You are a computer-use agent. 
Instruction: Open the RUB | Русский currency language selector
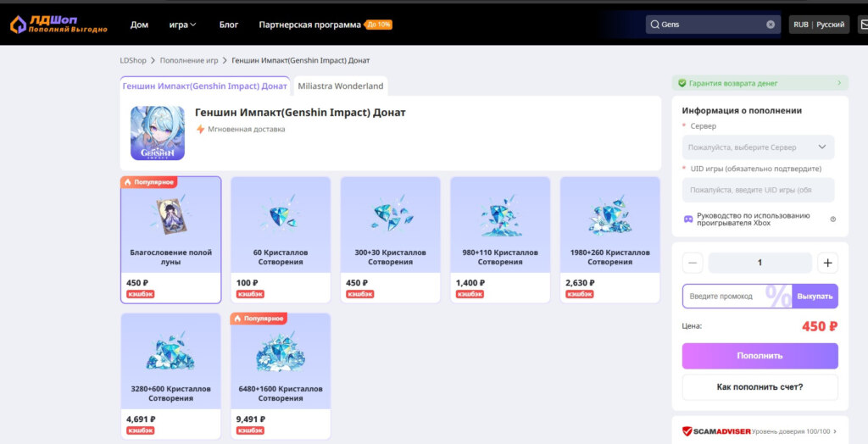coord(819,25)
